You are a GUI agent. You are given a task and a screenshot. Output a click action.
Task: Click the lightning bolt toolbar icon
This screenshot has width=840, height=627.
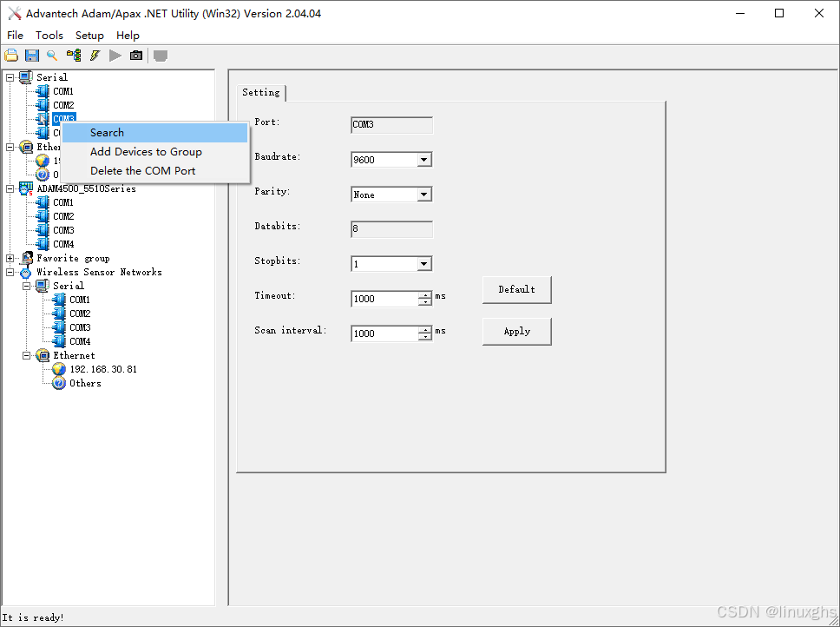(95, 56)
